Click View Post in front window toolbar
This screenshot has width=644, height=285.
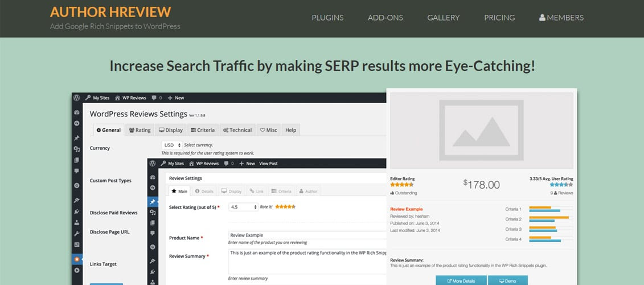269,163
